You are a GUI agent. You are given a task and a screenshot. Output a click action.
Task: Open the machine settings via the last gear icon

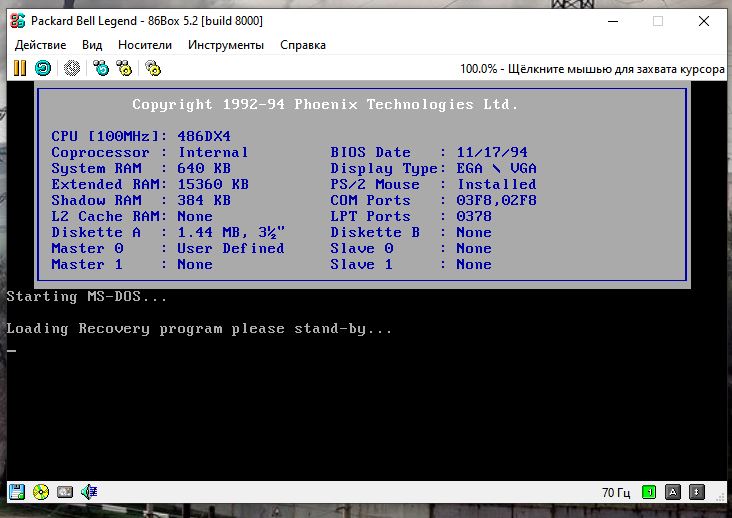click(x=153, y=68)
